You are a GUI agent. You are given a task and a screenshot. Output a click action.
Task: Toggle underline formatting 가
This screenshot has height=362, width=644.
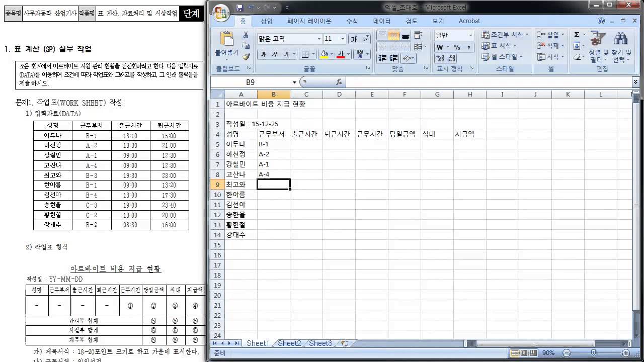[286, 54]
